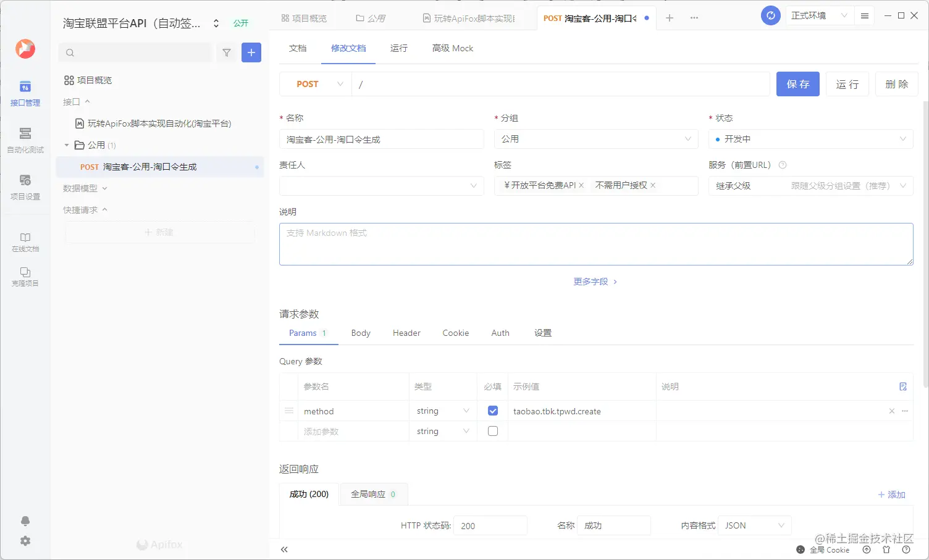Open the 状态 dropdown showing 开发中
The height and width of the screenshot is (560, 929).
click(x=810, y=139)
